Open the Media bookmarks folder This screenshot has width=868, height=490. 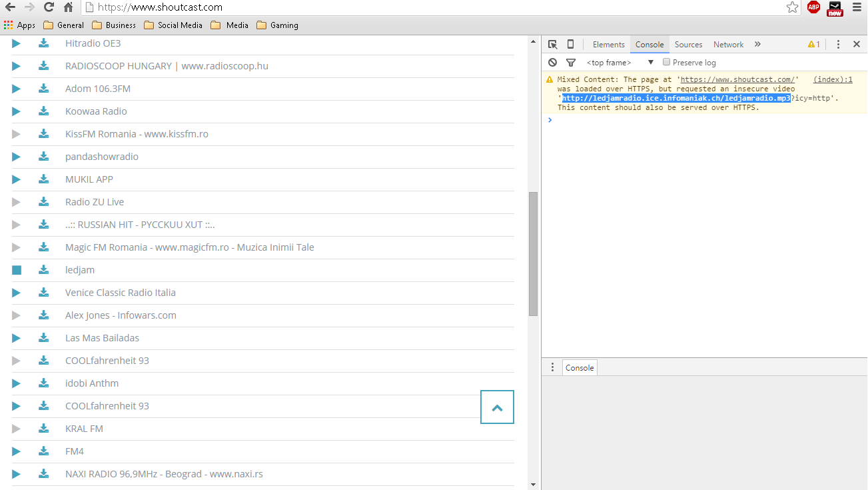coord(230,25)
